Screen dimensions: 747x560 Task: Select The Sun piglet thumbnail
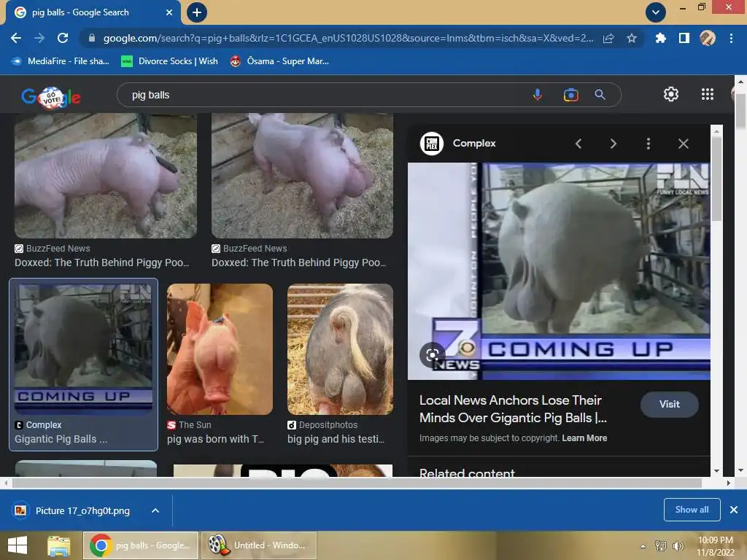click(220, 349)
